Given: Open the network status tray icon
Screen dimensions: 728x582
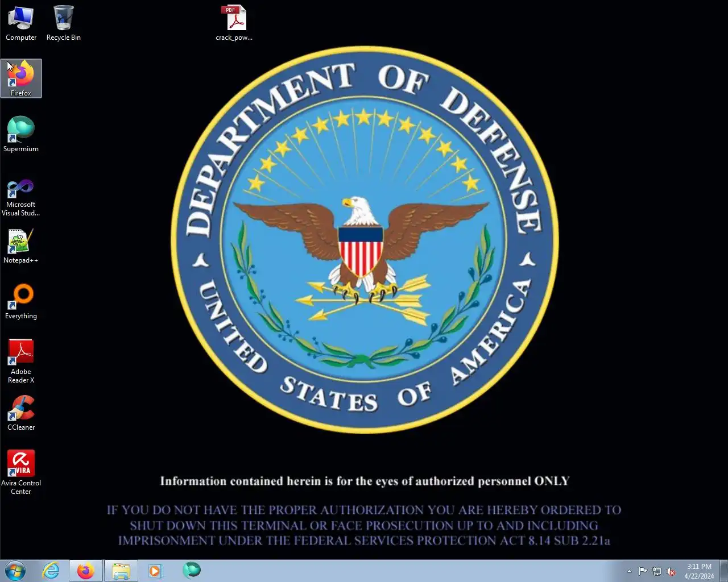Looking at the screenshot, I should click(x=657, y=571).
